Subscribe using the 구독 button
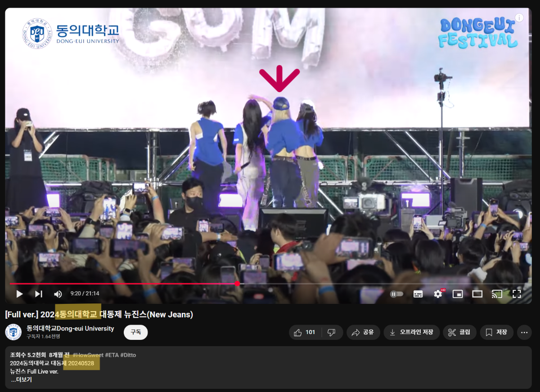540x392 pixels. click(x=135, y=332)
